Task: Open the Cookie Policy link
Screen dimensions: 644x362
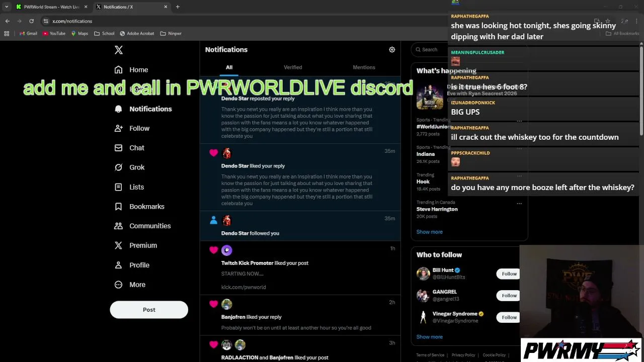Action: pos(494,355)
